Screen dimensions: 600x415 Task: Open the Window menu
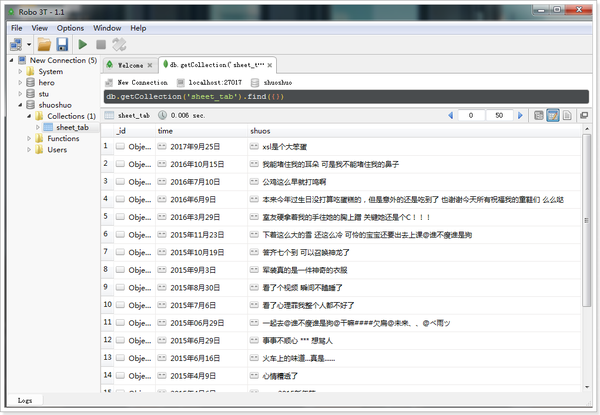[x=107, y=28]
